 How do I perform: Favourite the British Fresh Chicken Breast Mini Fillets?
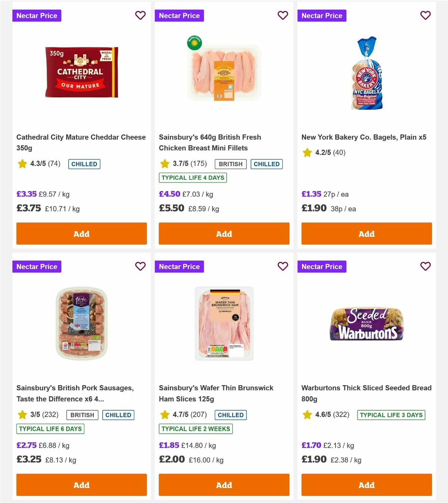[x=283, y=15]
